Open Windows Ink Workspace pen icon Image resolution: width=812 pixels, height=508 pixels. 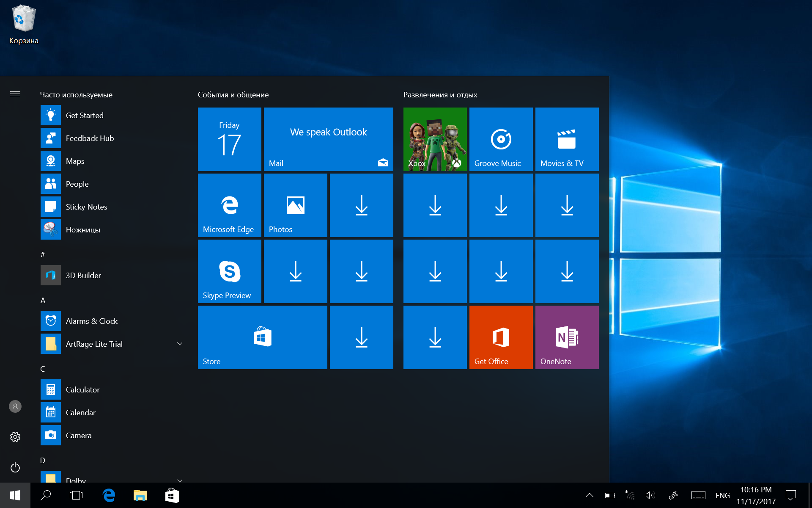[673, 495]
